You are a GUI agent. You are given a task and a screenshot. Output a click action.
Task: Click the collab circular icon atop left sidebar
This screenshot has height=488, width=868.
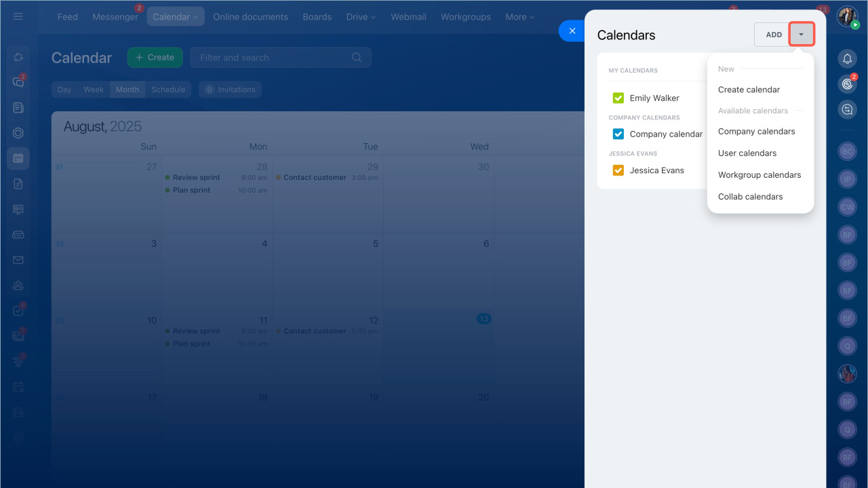(x=18, y=57)
